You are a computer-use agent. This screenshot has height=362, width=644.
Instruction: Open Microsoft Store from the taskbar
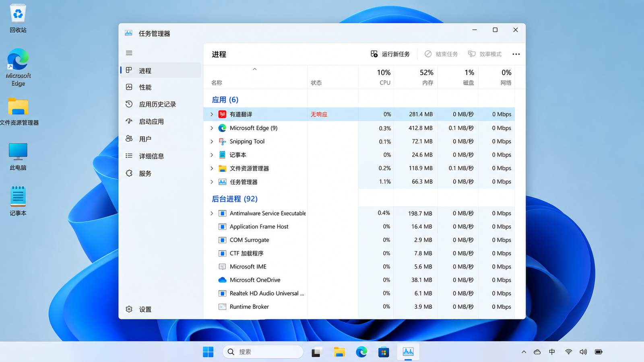click(384, 352)
